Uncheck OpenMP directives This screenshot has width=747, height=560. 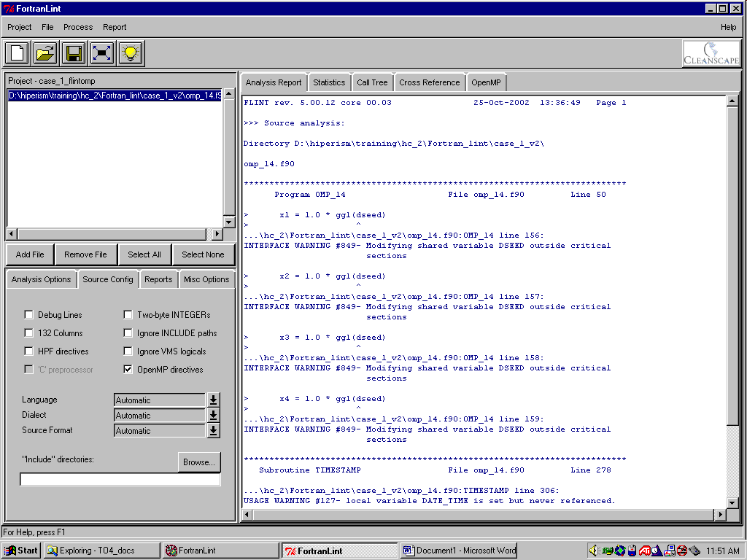coord(128,369)
